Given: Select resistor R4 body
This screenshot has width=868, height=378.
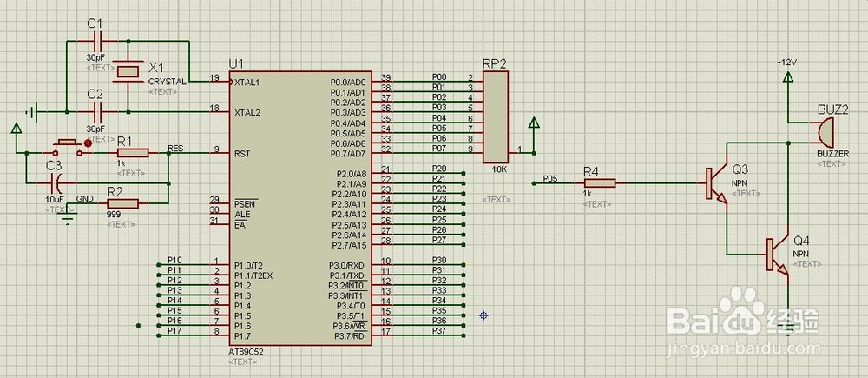Looking at the screenshot, I should (600, 182).
